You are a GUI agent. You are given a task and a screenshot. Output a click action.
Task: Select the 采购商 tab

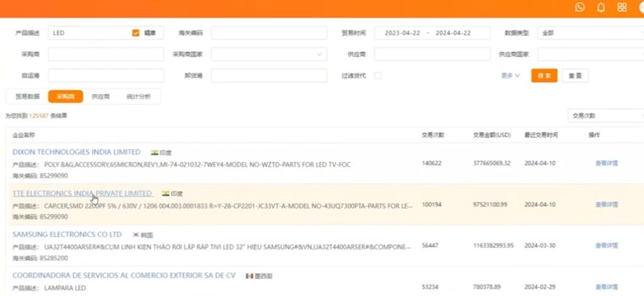65,97
